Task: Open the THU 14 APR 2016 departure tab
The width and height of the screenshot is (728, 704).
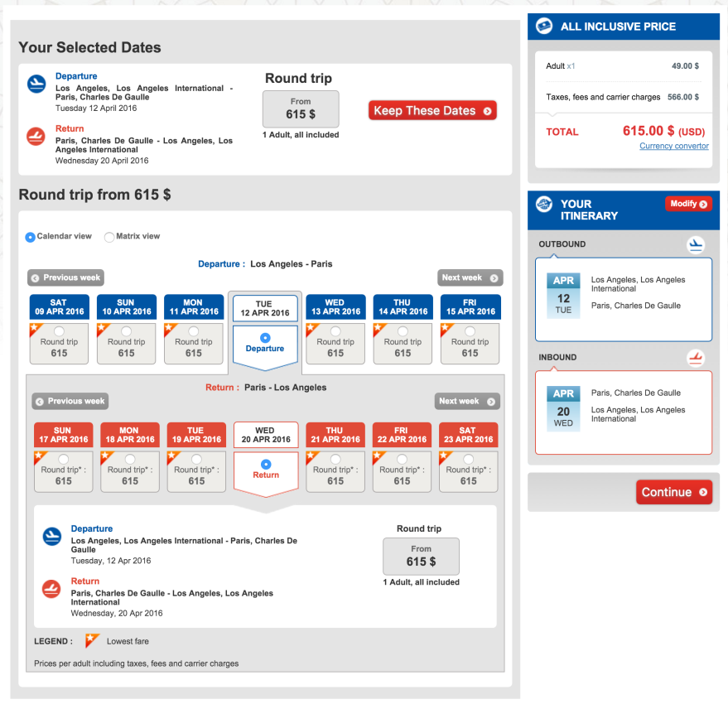Action: pos(403,307)
